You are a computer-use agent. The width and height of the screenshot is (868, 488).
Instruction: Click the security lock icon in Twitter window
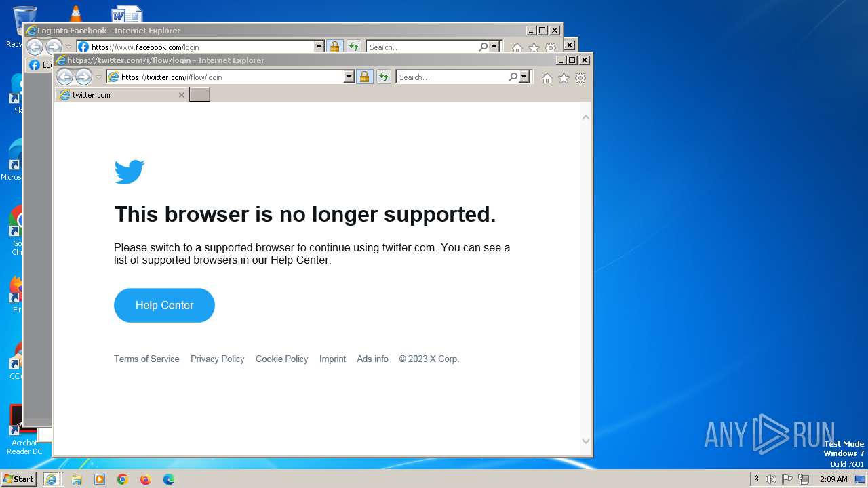pos(365,77)
